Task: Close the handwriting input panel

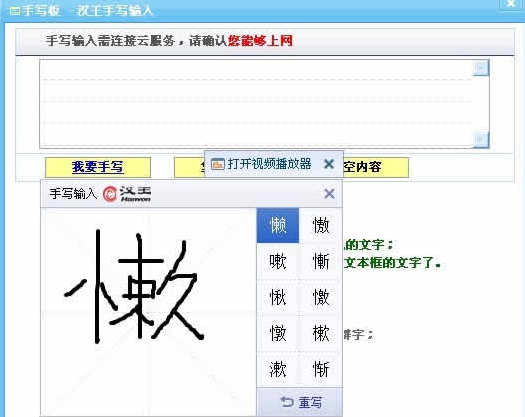Action: click(x=329, y=193)
